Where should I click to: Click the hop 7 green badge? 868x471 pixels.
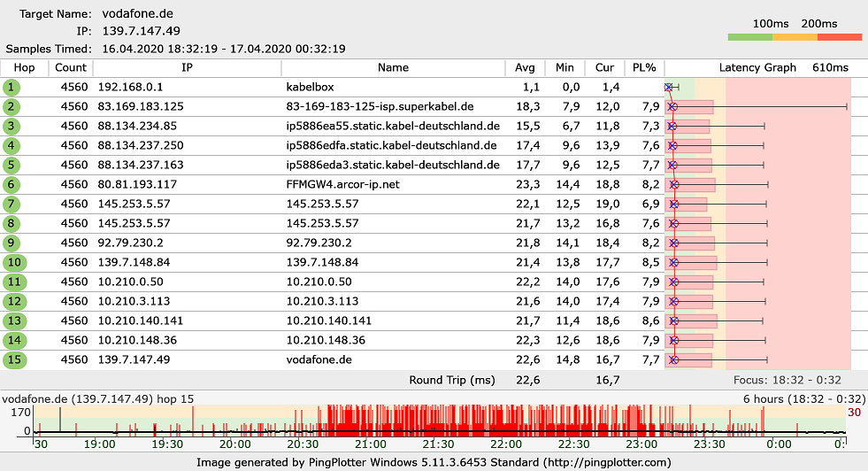tap(12, 204)
